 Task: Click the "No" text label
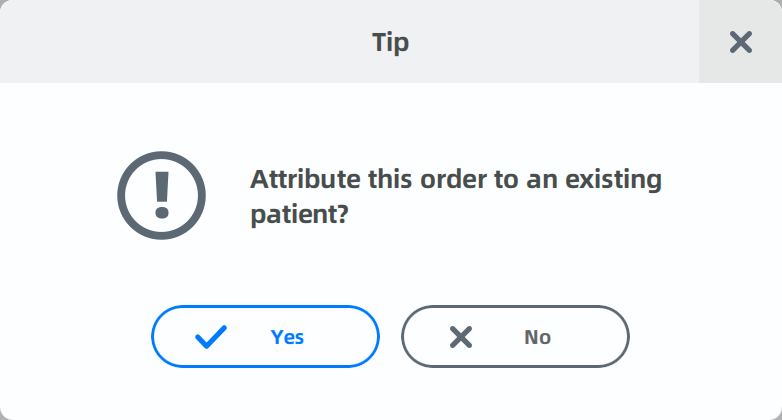[538, 337]
